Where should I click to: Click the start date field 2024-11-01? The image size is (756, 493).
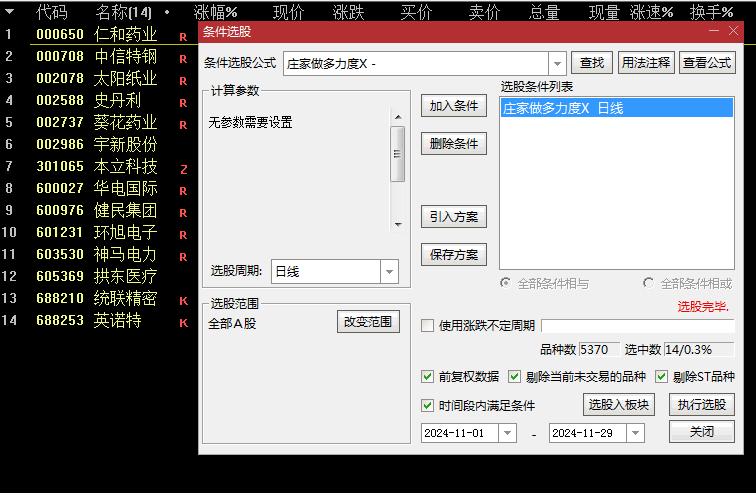coord(459,433)
